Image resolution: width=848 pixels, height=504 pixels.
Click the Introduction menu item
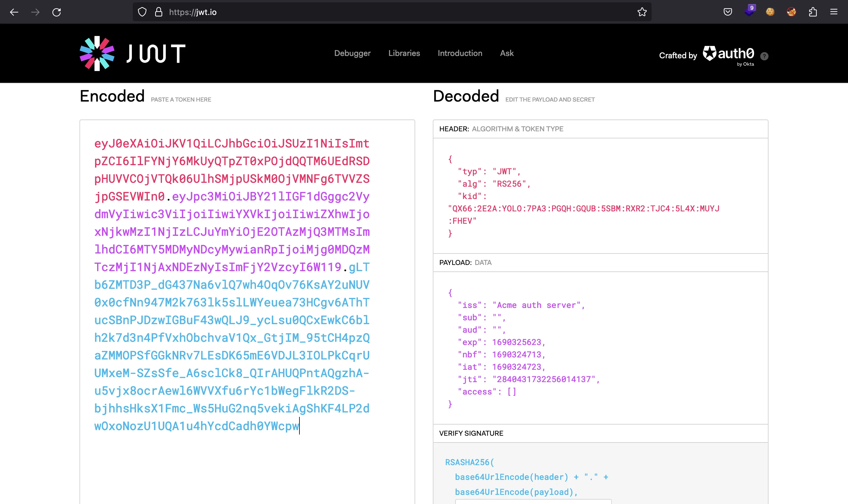460,53
